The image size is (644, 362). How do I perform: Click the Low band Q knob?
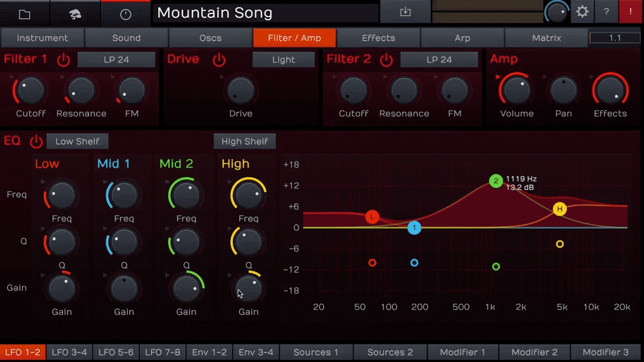pyautogui.click(x=62, y=242)
